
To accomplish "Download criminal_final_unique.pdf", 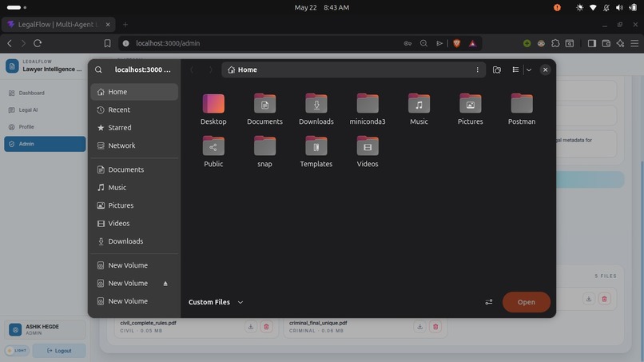I will point(419,327).
